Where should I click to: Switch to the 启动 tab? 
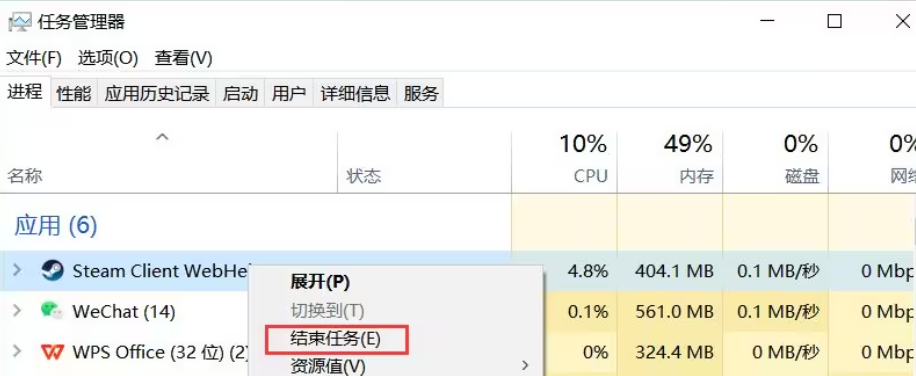point(240,93)
